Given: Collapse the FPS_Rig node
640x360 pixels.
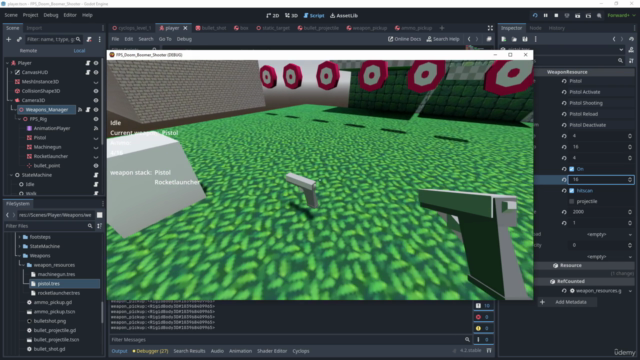Looking at the screenshot, I should click(19, 119).
